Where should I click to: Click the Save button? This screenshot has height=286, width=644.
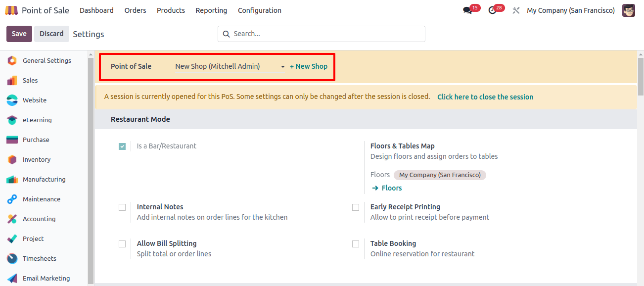pos(19,34)
